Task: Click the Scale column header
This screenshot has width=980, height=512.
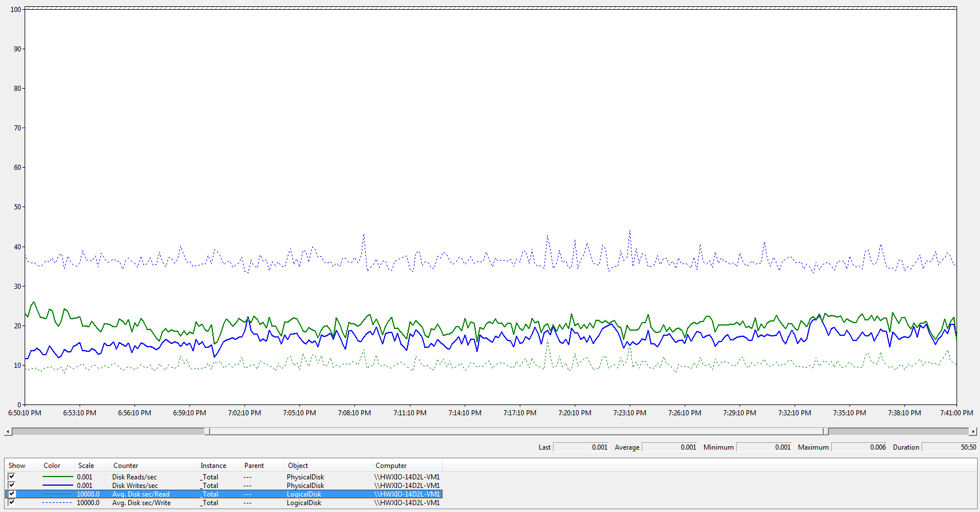Action: (x=86, y=466)
